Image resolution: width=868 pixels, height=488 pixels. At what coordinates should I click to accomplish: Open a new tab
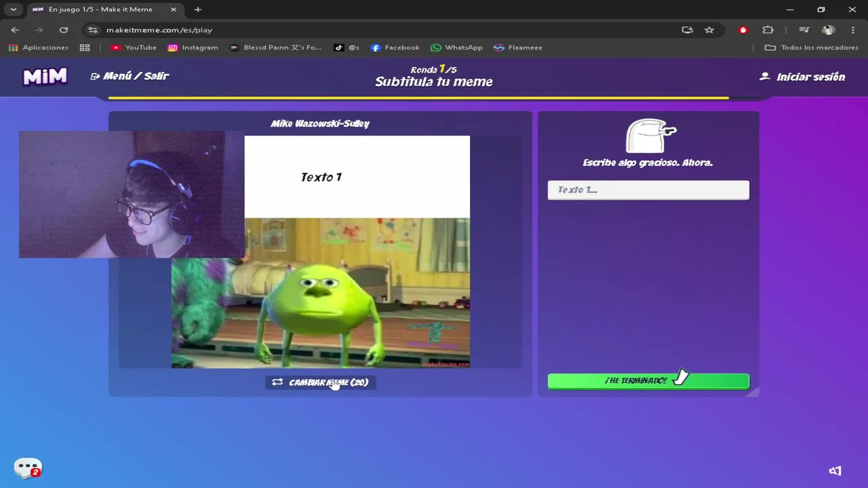(198, 9)
